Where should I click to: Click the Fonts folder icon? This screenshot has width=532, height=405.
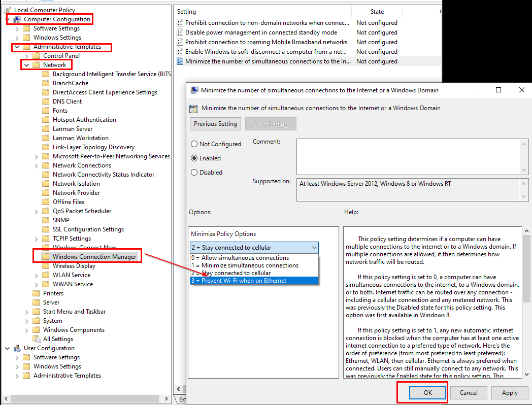tap(46, 111)
